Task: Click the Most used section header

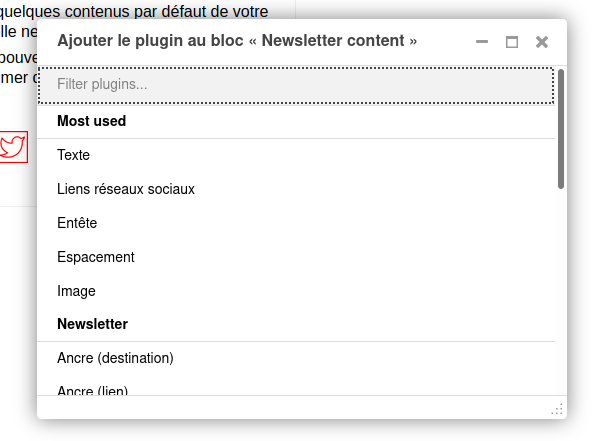Action: pyautogui.click(x=92, y=121)
